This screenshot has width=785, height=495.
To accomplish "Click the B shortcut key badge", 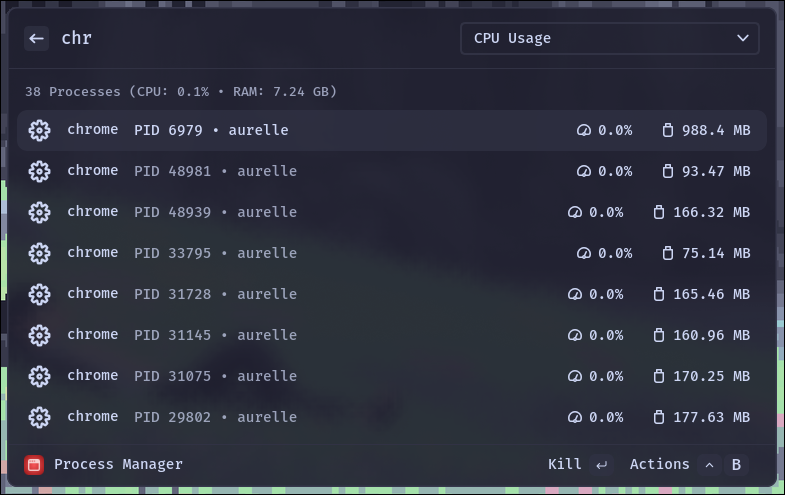I will (736, 465).
